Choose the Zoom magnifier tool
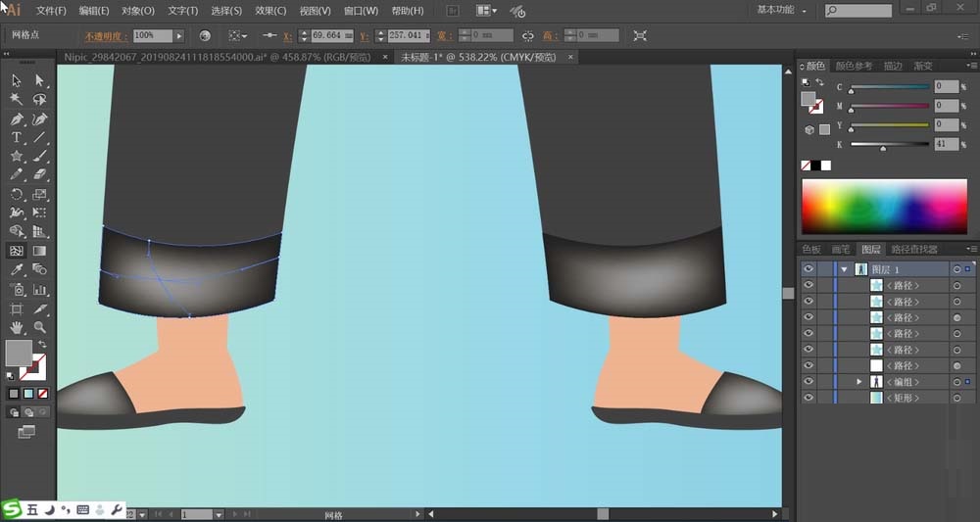Image resolution: width=980 pixels, height=522 pixels. click(x=40, y=326)
